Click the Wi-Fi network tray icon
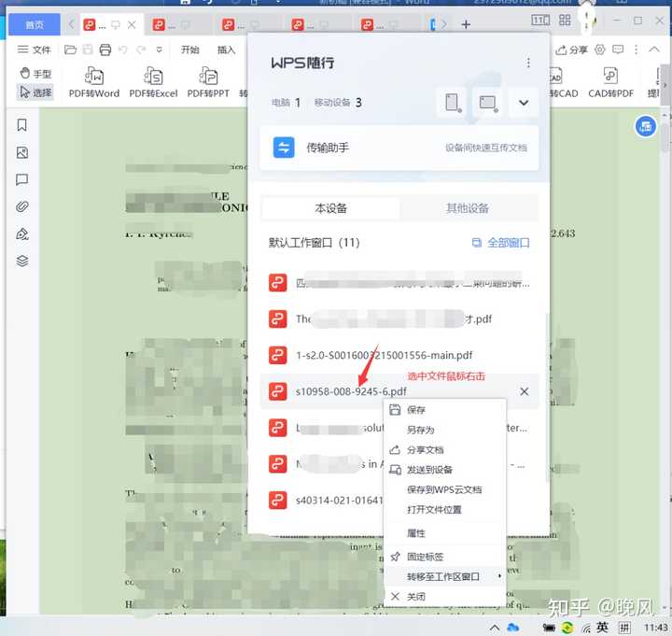The image size is (672, 636). pos(586,629)
